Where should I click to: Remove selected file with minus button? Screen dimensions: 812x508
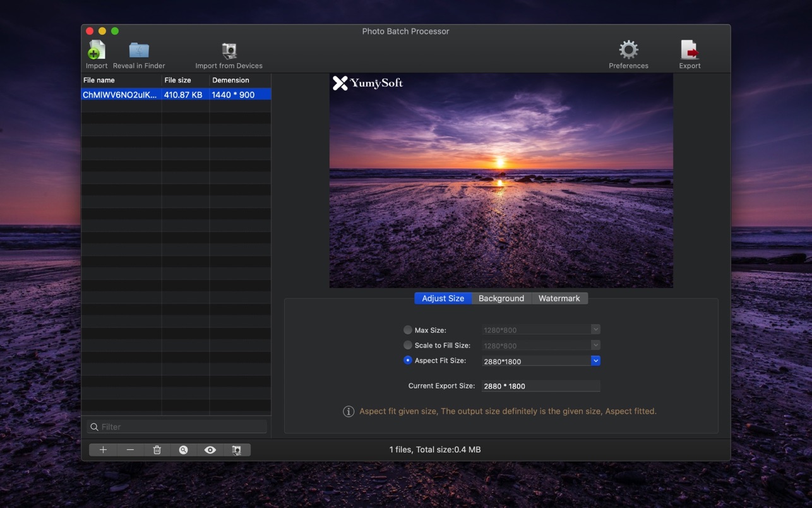(x=130, y=450)
